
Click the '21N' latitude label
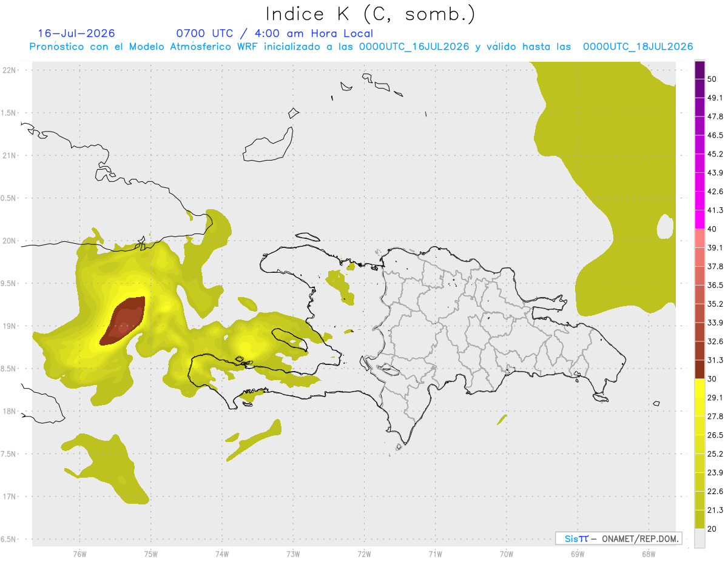click(9, 155)
